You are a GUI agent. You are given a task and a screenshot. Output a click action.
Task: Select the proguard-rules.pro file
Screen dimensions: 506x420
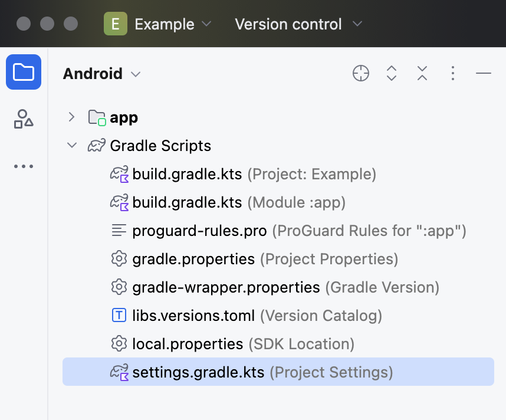coord(199,231)
